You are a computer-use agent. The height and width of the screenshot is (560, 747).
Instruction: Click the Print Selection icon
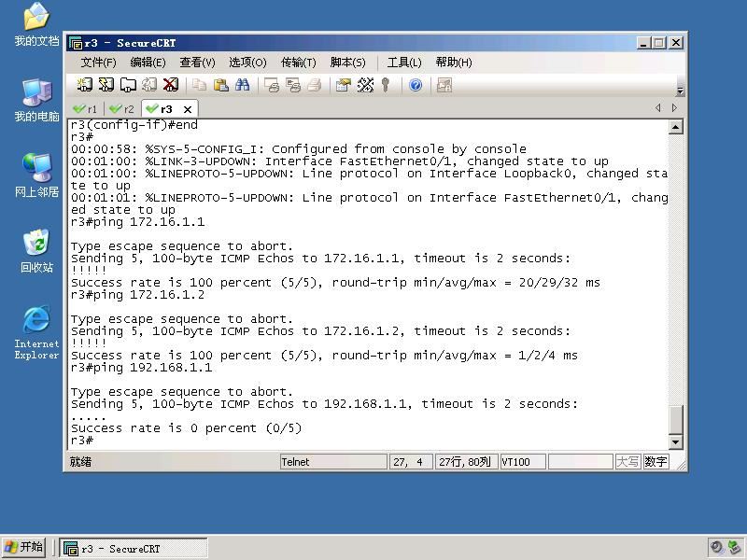[293, 85]
